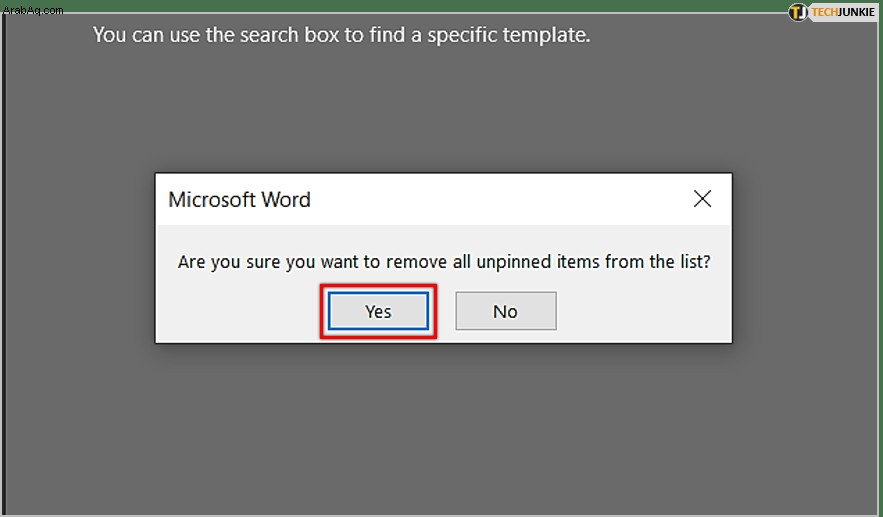Click the TJ circular logo icon
The image size is (883, 517).
pos(798,12)
